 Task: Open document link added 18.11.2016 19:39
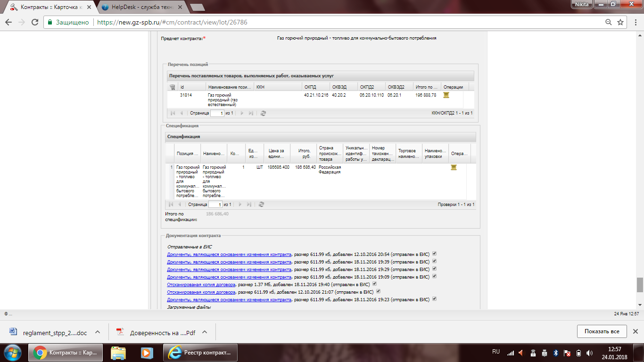pos(229,262)
